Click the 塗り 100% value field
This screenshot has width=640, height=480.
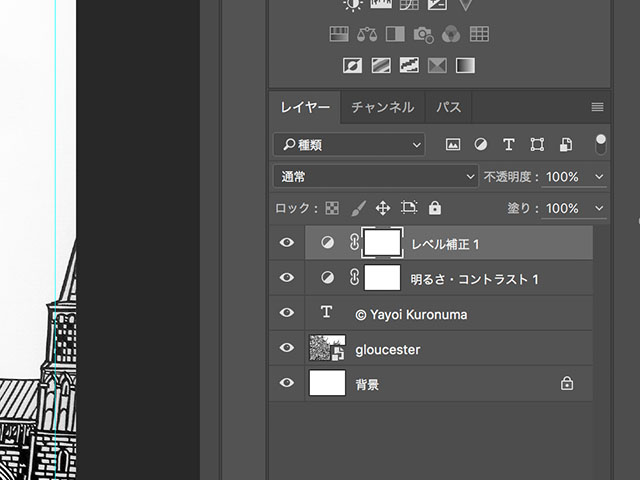[x=562, y=209]
